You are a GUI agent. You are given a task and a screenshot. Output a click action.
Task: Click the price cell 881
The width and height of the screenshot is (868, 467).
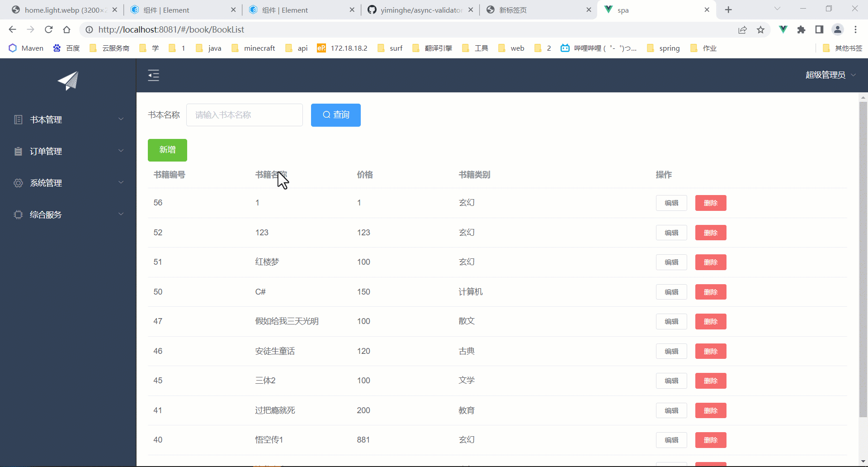(x=363, y=440)
